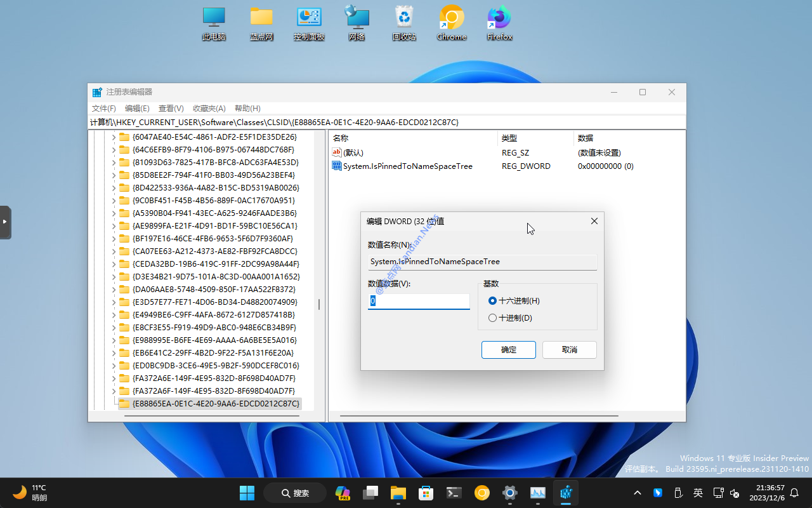812x508 pixels.
Task: Click the Windows Start button on taskbar
Action: point(247,493)
